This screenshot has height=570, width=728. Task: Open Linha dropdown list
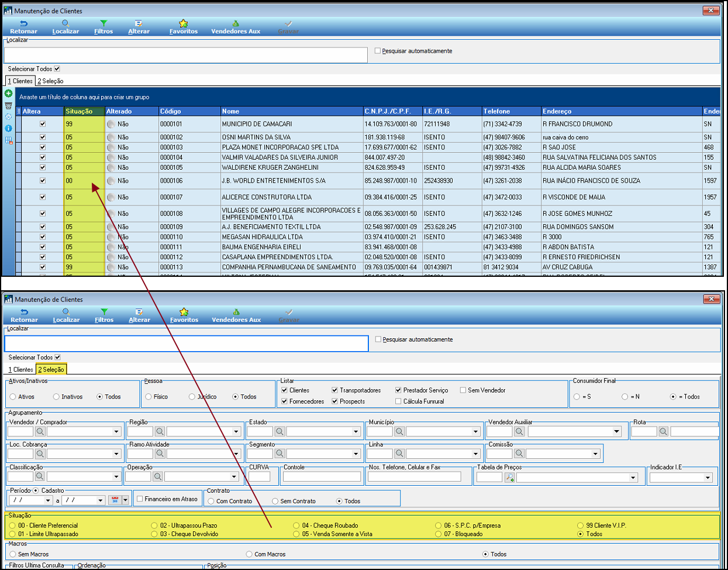tap(475, 454)
